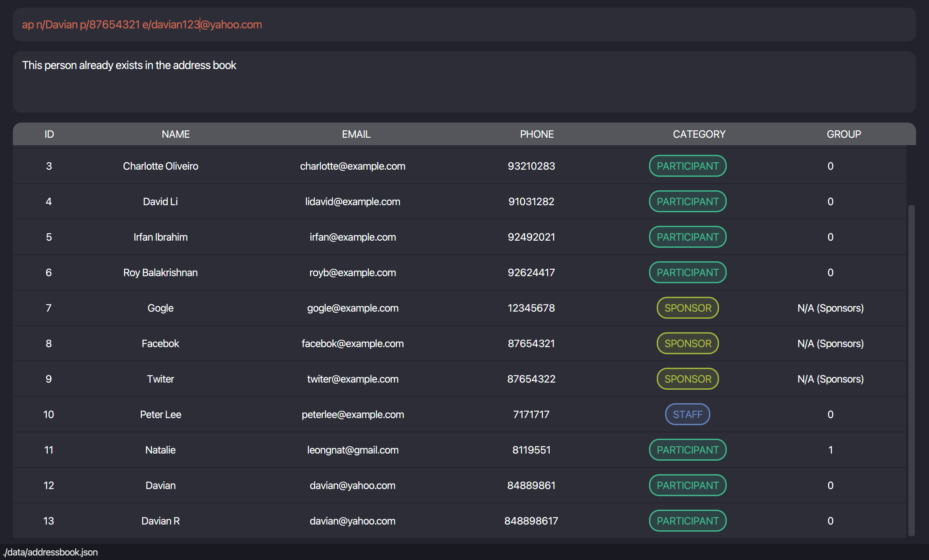Screen dimensions: 929x560
Task: Click email irfan@example.com
Action: pos(353,237)
